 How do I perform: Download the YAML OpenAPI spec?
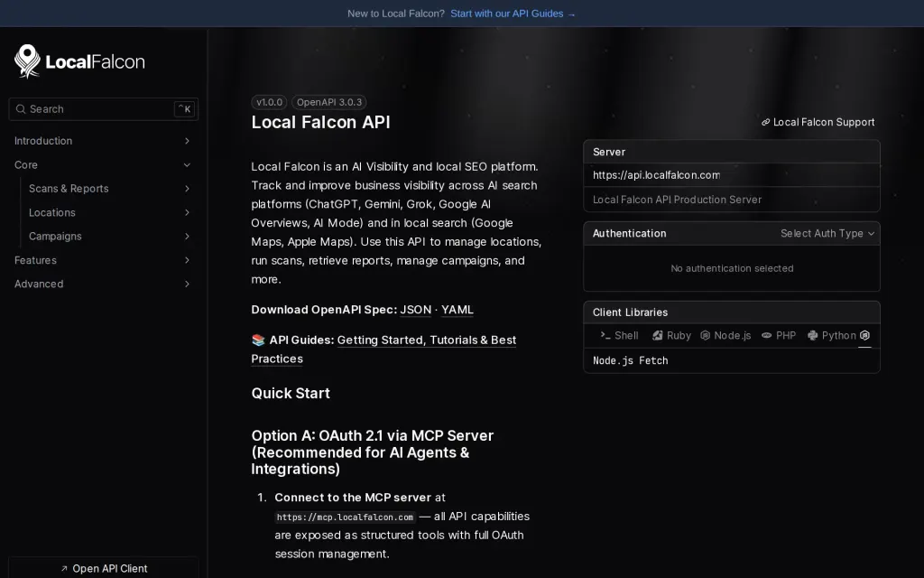pyautogui.click(x=457, y=310)
